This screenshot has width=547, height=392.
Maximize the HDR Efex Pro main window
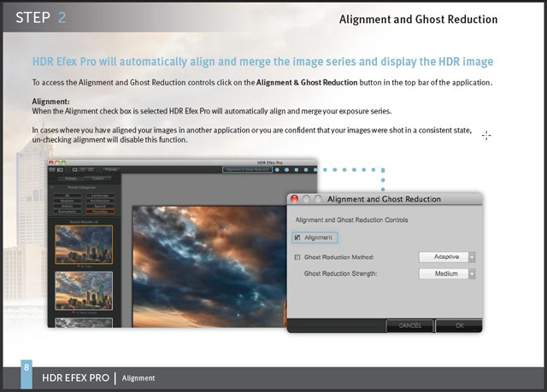(x=63, y=162)
